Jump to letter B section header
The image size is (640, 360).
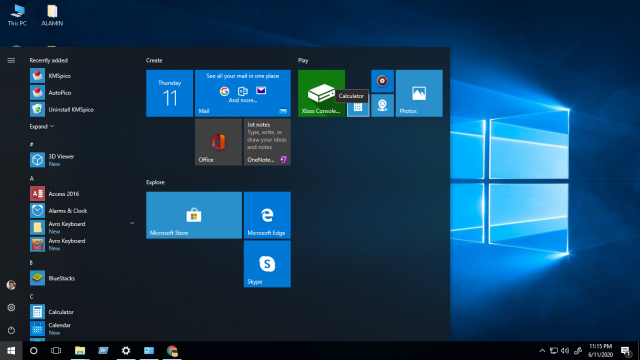(x=31, y=263)
